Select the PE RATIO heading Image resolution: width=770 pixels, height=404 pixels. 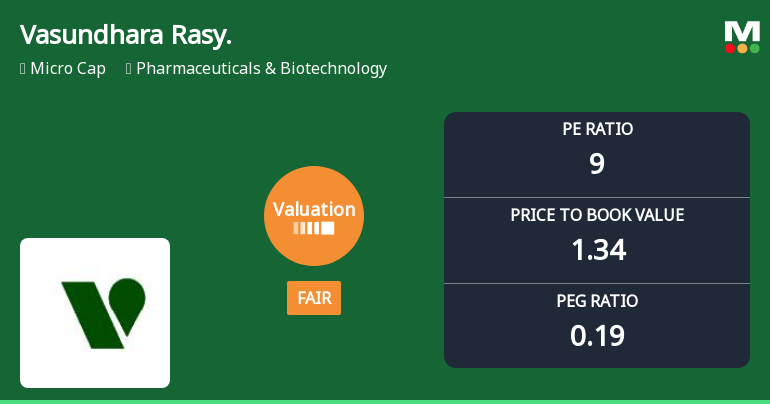pos(597,129)
